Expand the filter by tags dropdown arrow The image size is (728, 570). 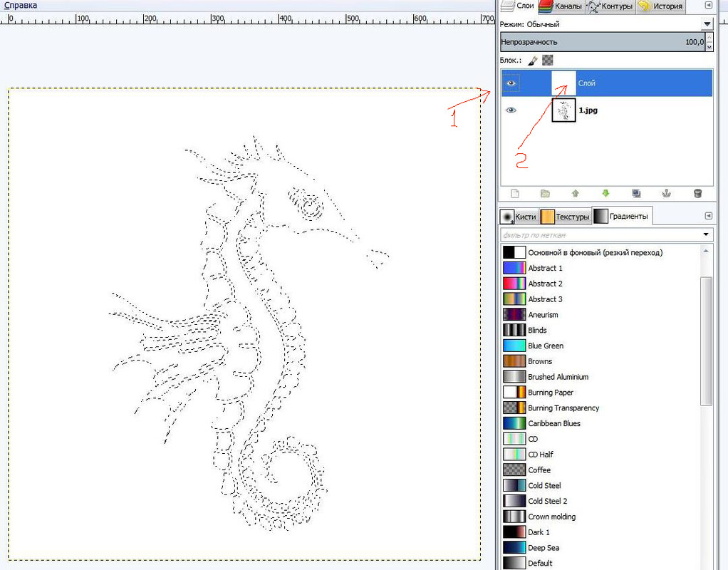point(706,234)
